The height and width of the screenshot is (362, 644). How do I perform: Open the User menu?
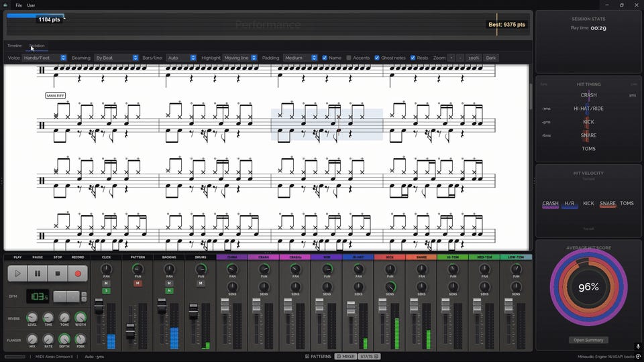31,5
